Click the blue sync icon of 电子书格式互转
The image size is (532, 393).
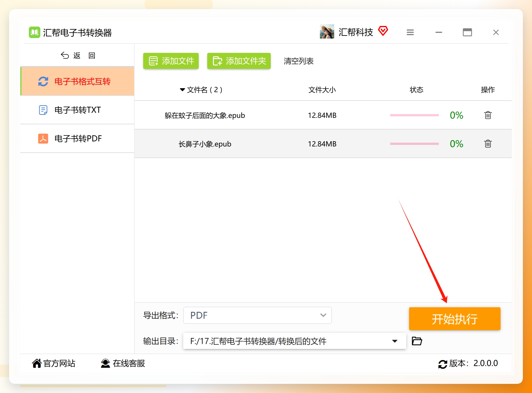click(x=43, y=81)
